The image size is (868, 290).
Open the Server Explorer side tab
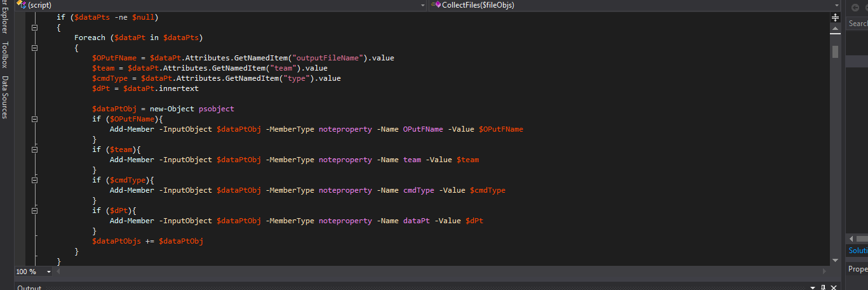pyautogui.click(x=4, y=17)
